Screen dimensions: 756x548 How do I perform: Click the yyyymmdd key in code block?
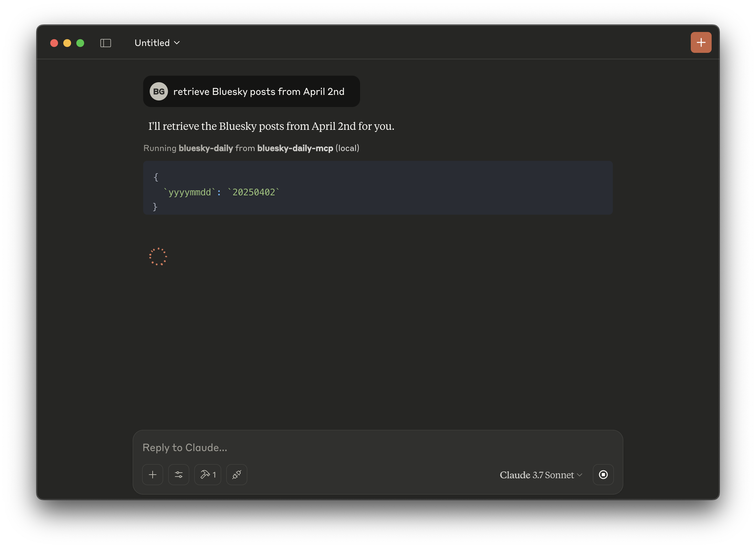coord(189,192)
